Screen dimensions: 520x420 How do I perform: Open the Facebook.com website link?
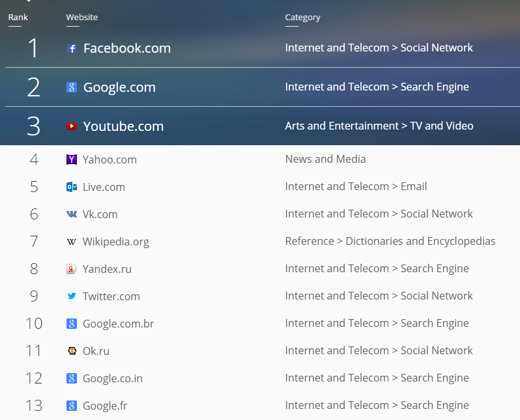[x=127, y=48]
